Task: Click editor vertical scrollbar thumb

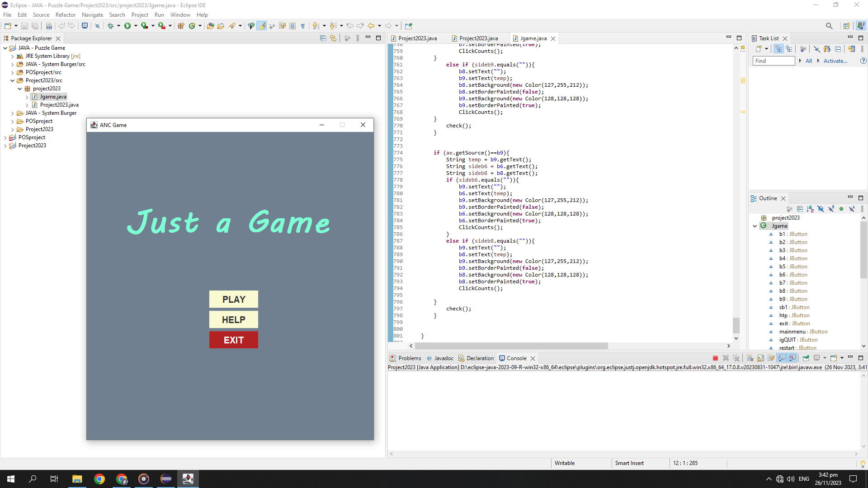Action: pyautogui.click(x=736, y=325)
